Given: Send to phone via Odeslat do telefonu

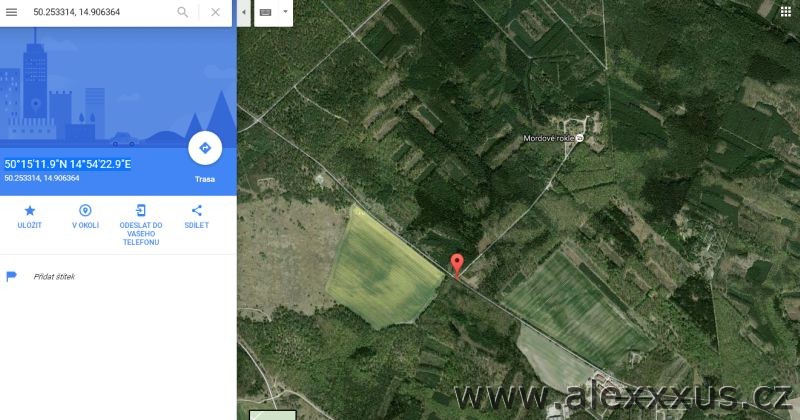Looking at the screenshot, I should click(x=141, y=225).
